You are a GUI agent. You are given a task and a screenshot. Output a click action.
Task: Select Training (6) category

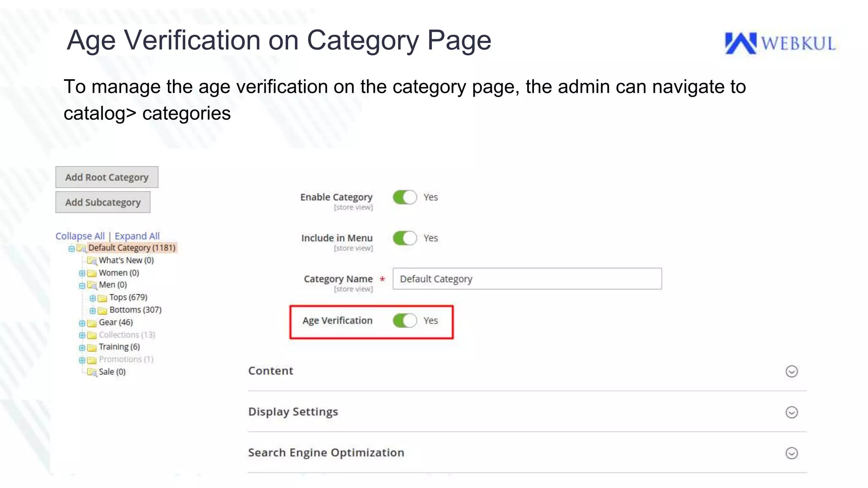(120, 347)
